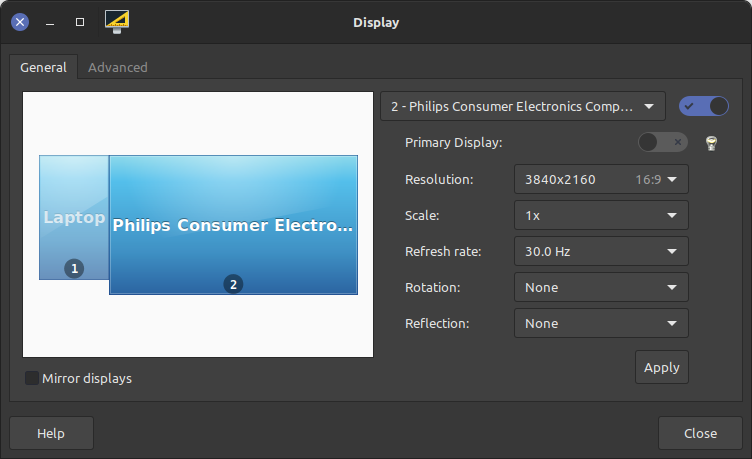Click the Help button
This screenshot has height=459, width=752.
(51, 433)
